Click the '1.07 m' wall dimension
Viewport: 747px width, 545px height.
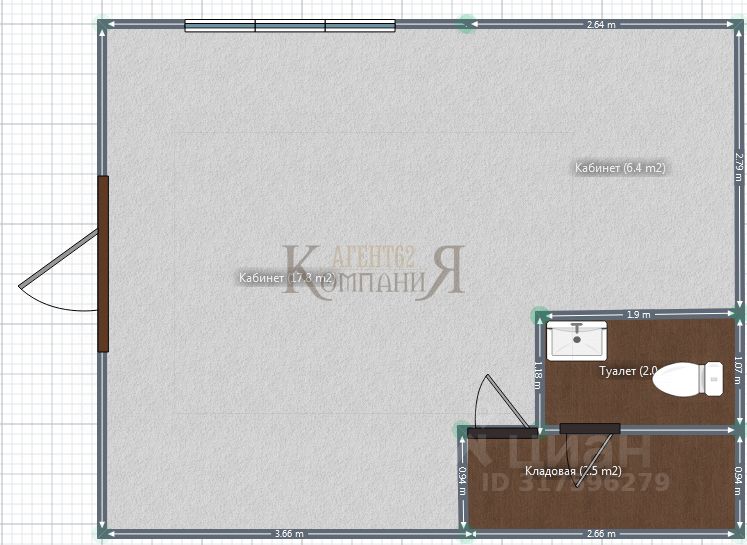[738, 371]
